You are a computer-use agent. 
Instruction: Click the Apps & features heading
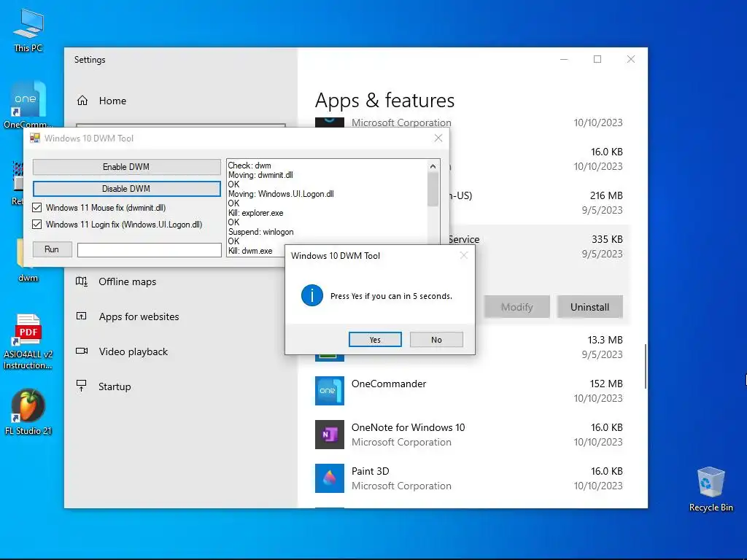385,101
